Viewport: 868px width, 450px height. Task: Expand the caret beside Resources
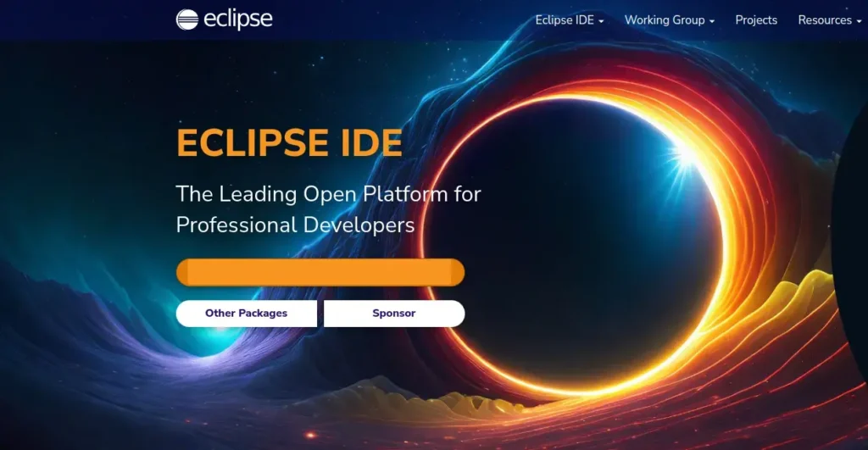click(859, 21)
